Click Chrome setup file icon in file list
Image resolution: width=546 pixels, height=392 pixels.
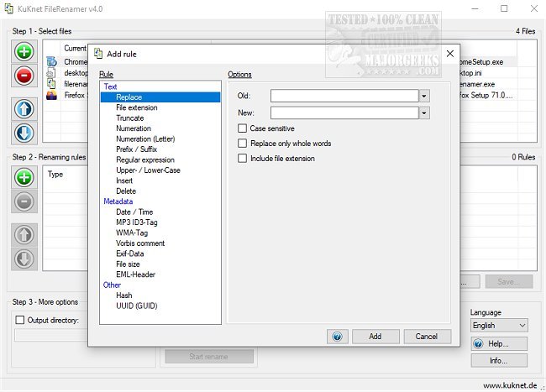pos(51,62)
